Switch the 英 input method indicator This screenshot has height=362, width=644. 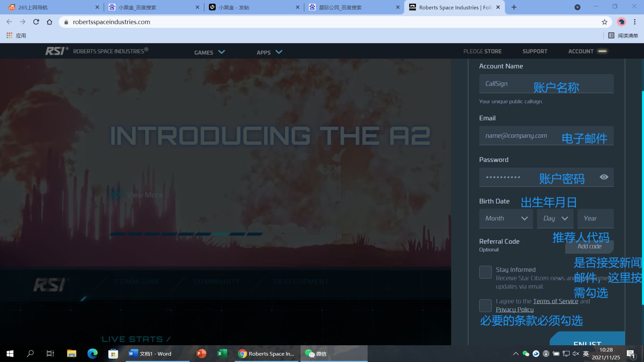(x=586, y=353)
